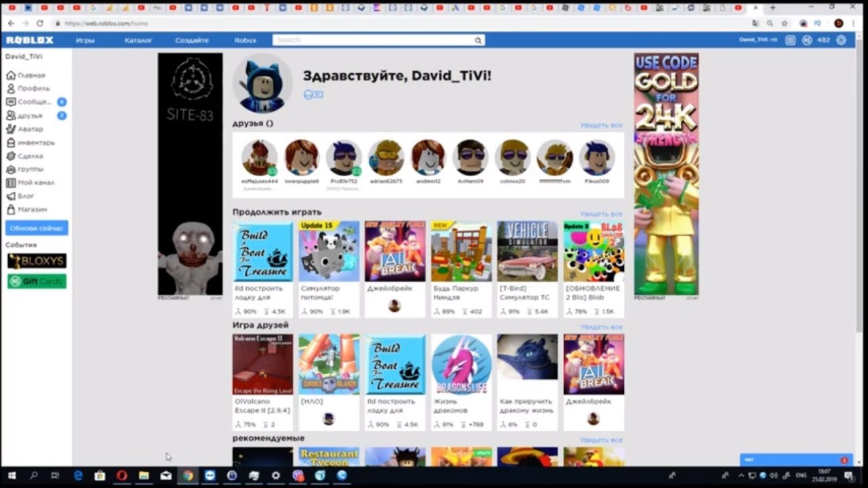Open Opera from the taskbar
Image resolution: width=868 pixels, height=488 pixels.
121,476
